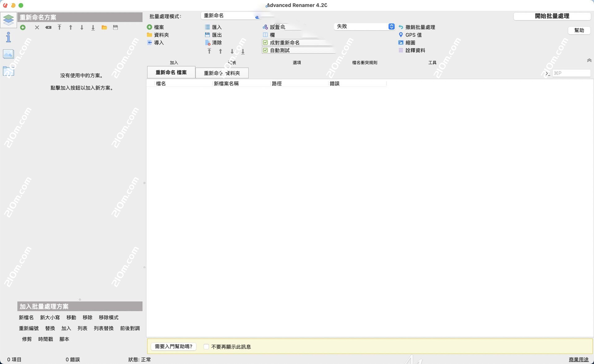Screen dimensions: 594x364
Task: Open a saved preset with the folder icon
Action: [104, 28]
